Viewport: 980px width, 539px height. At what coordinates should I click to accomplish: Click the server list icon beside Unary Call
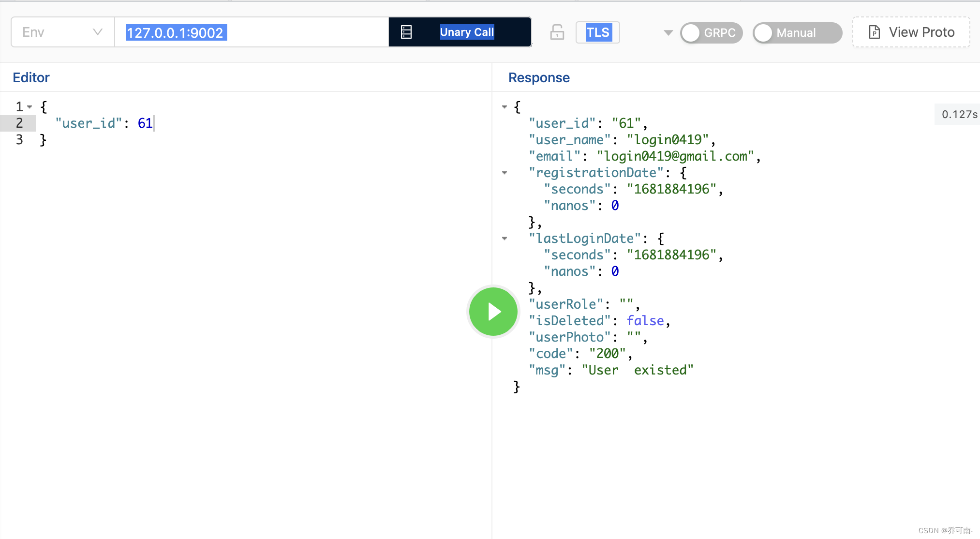click(x=406, y=32)
